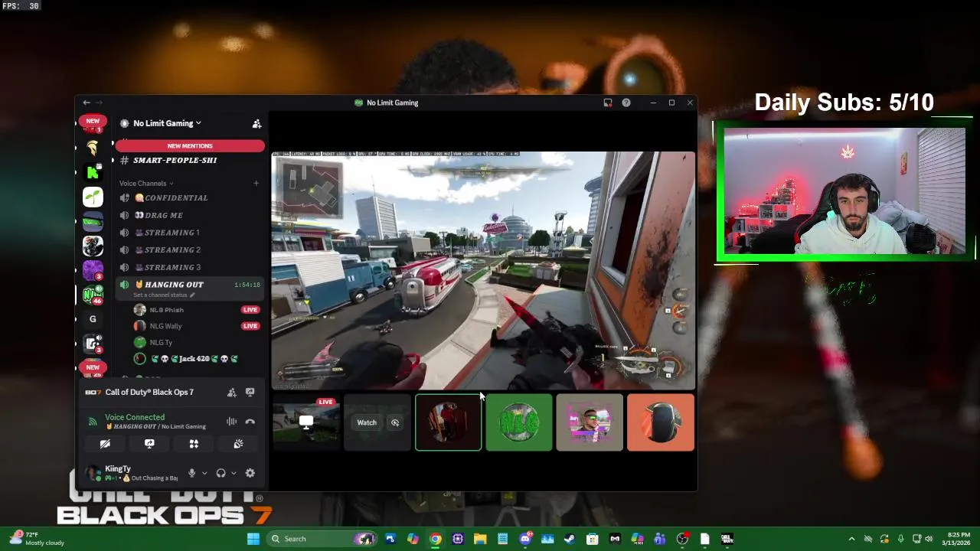Viewport: 980px width, 551px height.
Task: Stop streaming screen icon beside Black Ops 7
Action: [x=250, y=392]
